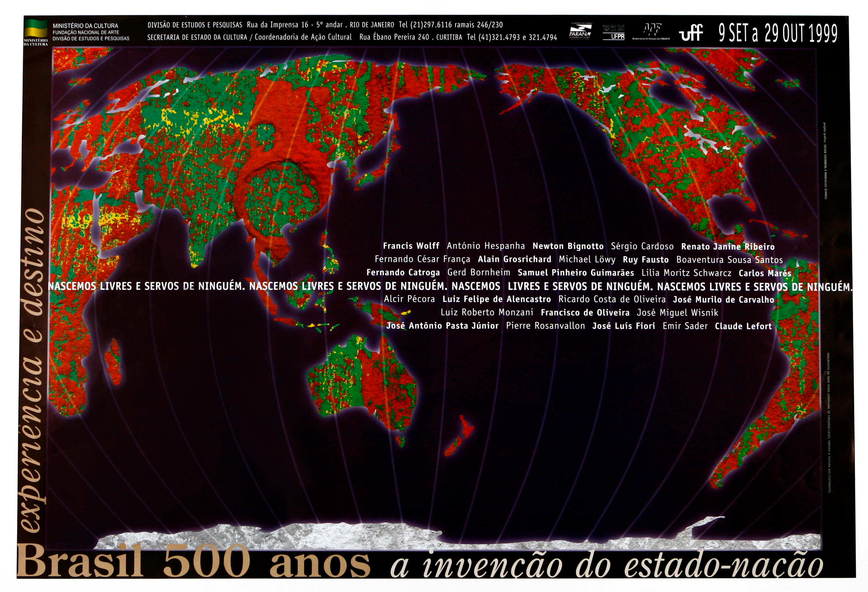Screen dimensions: 868x592
Task: Click 'SECRETARIA DE ESTADO DA CULTURA' text
Action: click(197, 38)
